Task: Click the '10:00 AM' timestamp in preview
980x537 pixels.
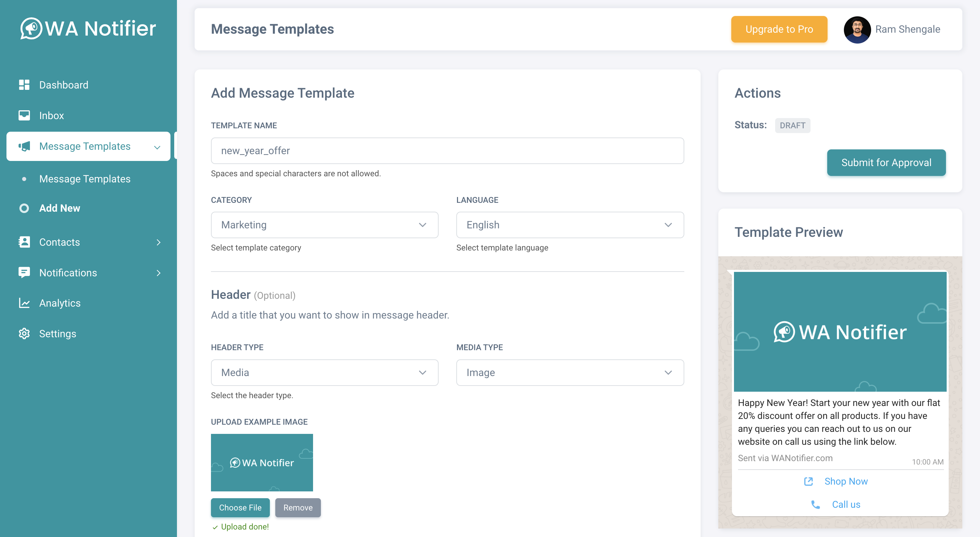Action: 928,462
